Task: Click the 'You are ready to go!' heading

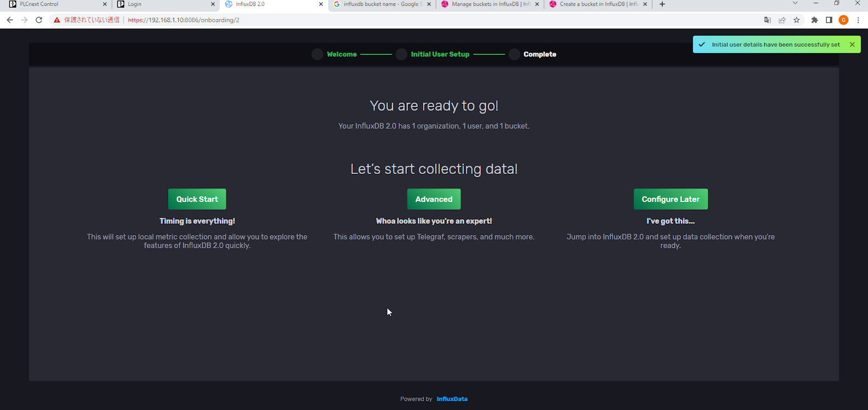Action: click(434, 106)
